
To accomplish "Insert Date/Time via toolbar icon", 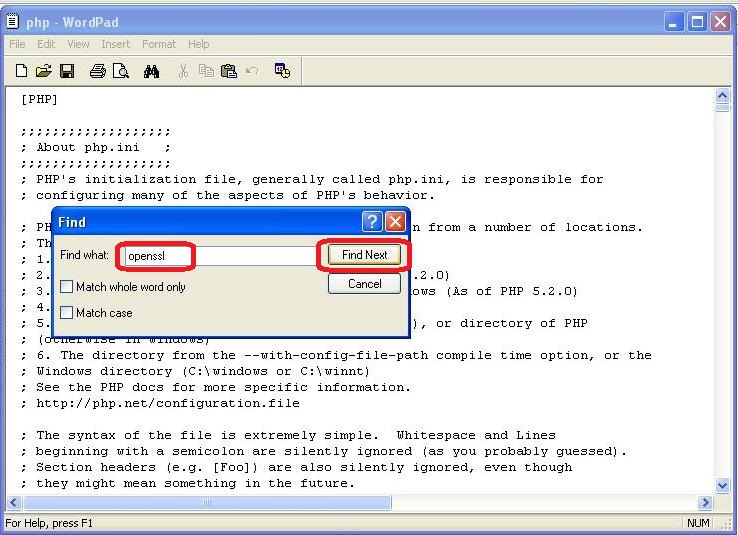I will coord(282,71).
